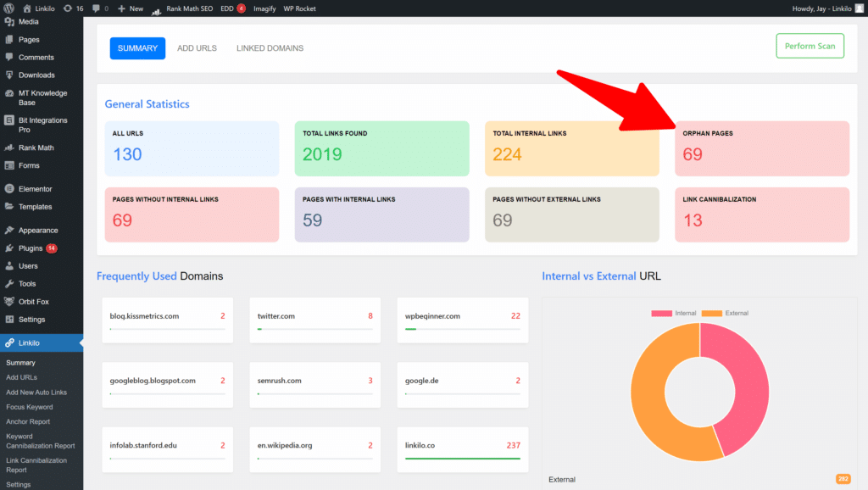Click the home icon beside Linkilo
Screen dimensions: 868x490
(26, 8)
